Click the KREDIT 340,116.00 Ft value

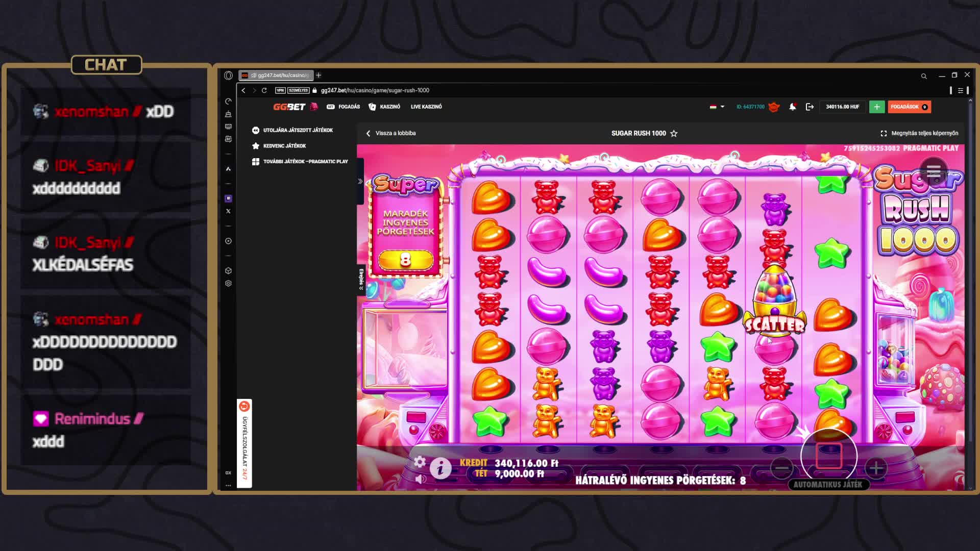[x=526, y=463]
